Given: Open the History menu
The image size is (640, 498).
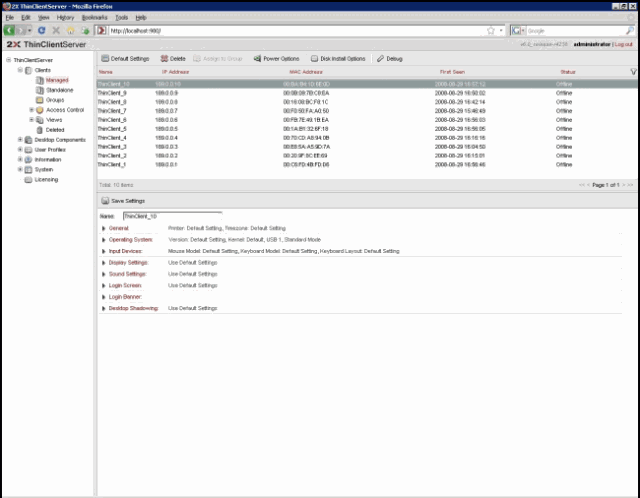Looking at the screenshot, I should (x=65, y=18).
